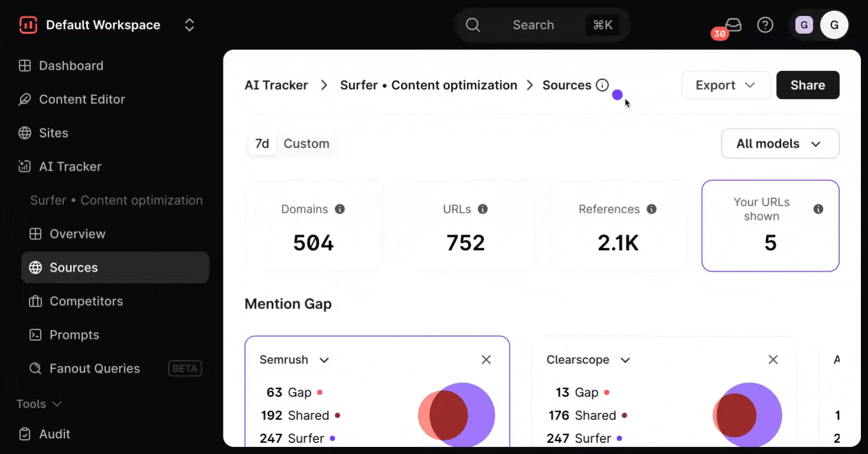Viewport: 868px width, 454px height.
Task: Open the Clearscope competitor dropdown
Action: coord(588,360)
